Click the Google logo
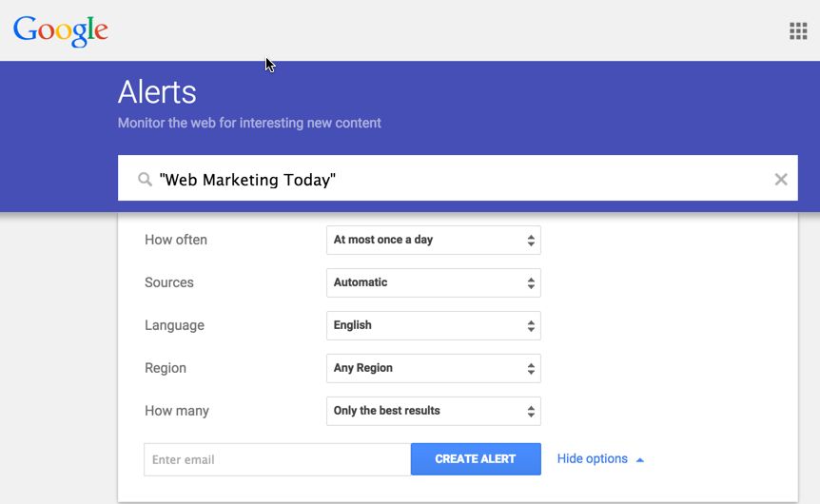Screen dimensions: 820x504 61,30
